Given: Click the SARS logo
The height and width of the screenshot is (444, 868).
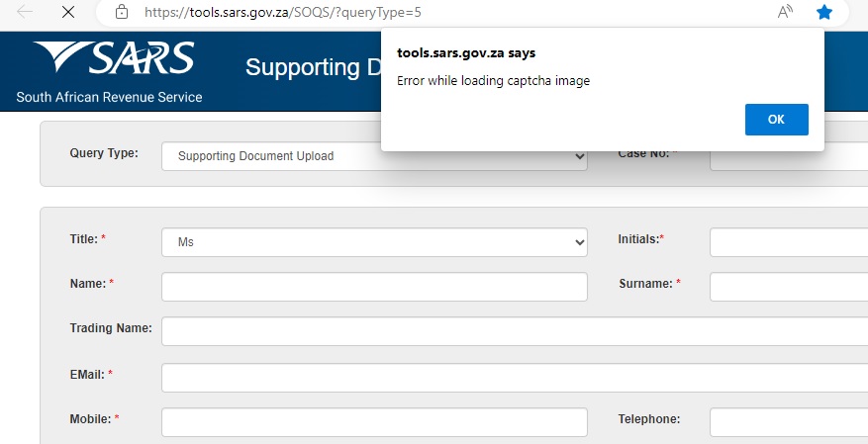Looking at the screenshot, I should pyautogui.click(x=114, y=57).
